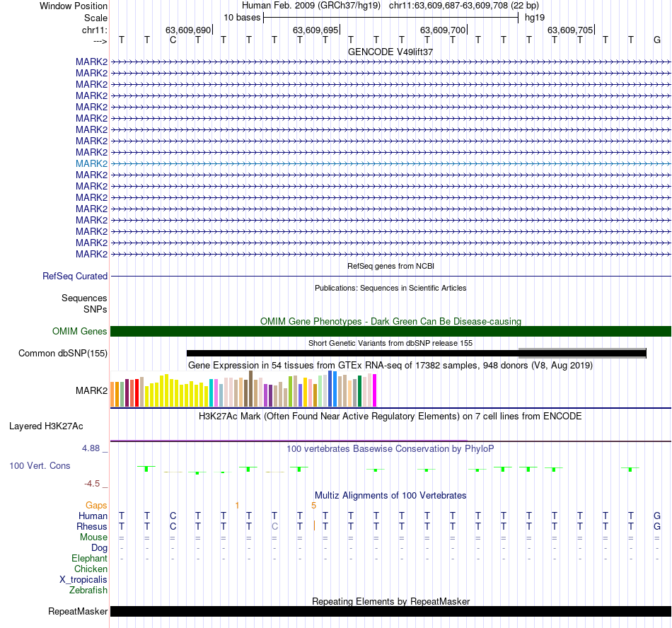Click the Window Position label

pyautogui.click(x=74, y=6)
